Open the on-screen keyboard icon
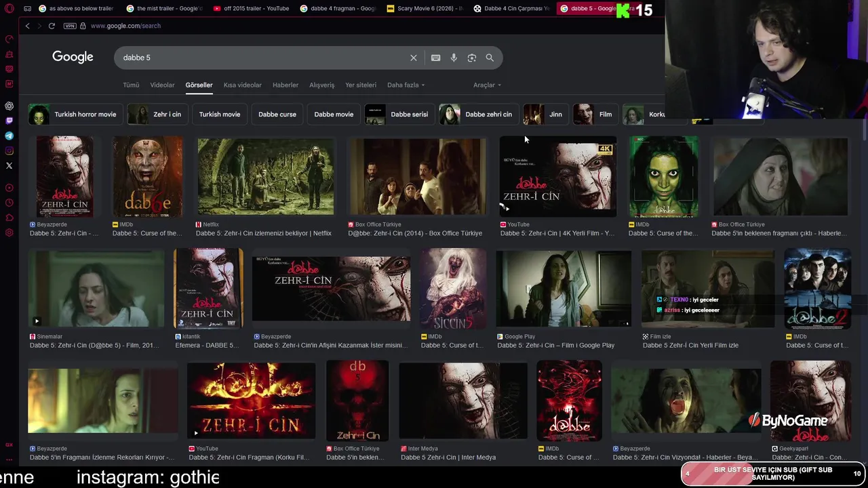This screenshot has width=868, height=488. pos(436,58)
